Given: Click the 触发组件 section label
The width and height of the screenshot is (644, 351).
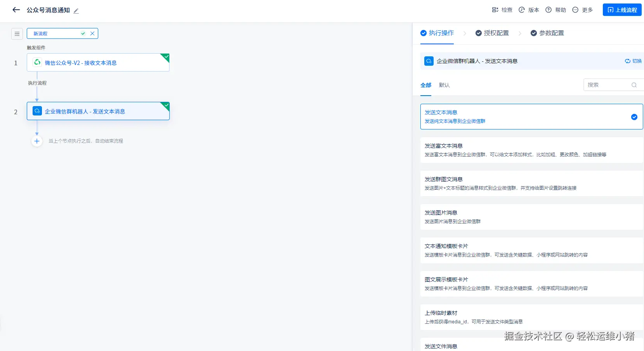Looking at the screenshot, I should (x=36, y=48).
